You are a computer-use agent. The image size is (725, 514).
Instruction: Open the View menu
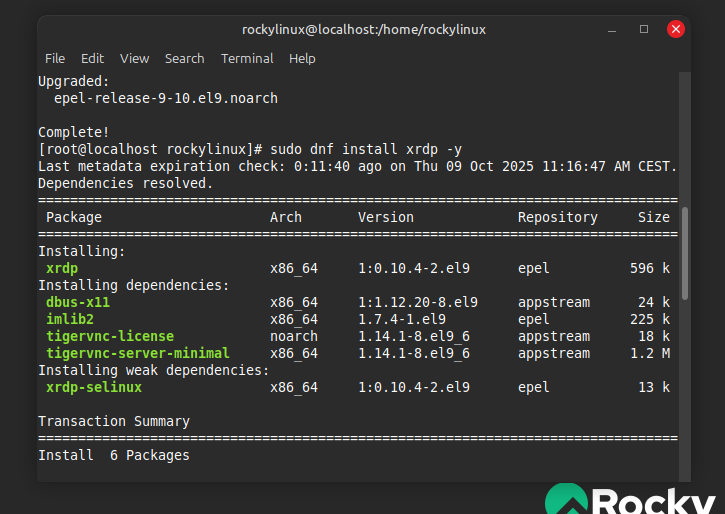(134, 59)
